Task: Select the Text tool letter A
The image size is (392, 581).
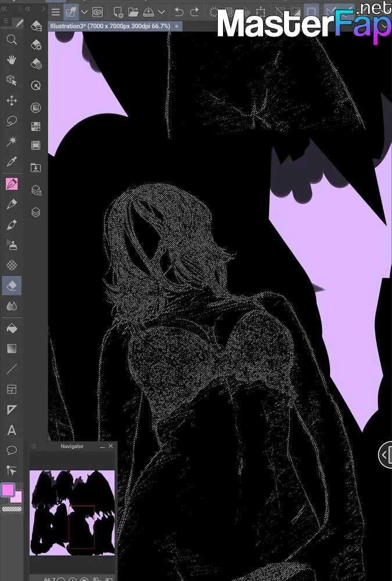Action: [12, 430]
